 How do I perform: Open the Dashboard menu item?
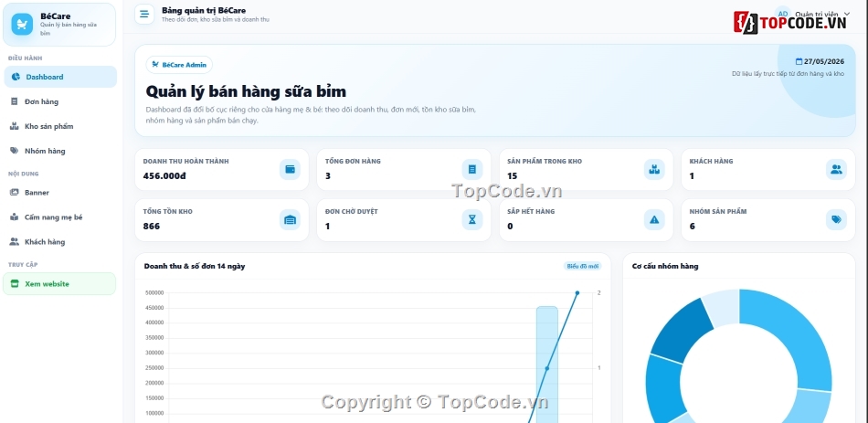point(60,77)
